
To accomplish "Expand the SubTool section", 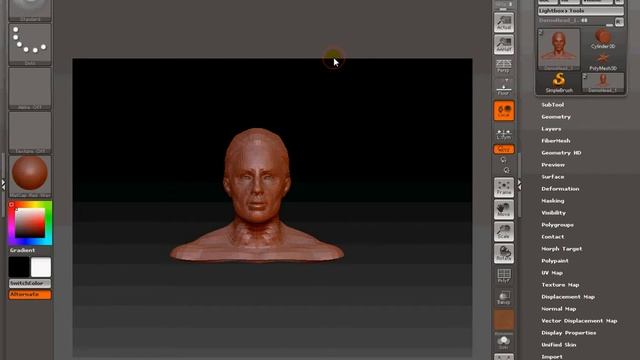I will point(553,105).
